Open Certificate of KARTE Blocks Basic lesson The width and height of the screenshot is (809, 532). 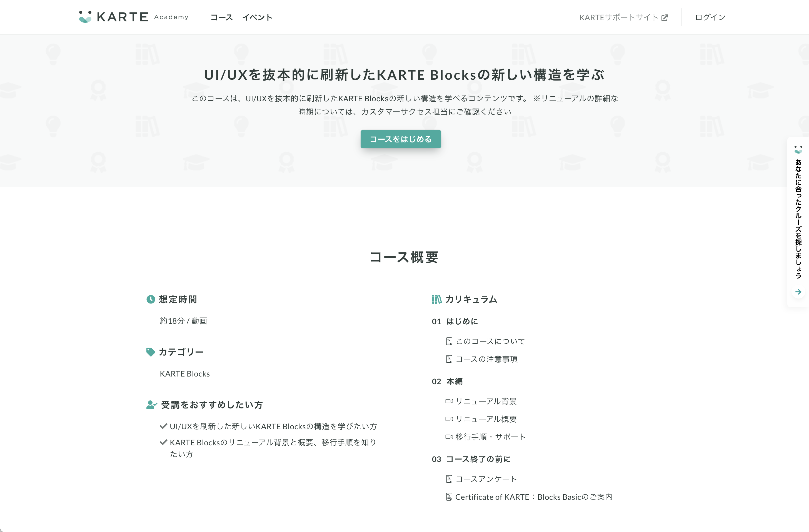coord(533,497)
